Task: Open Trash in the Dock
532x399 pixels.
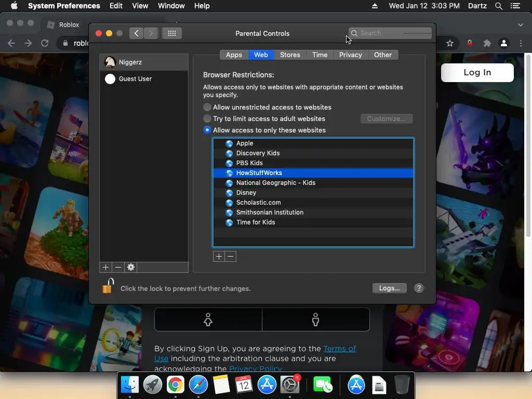Action: (402, 385)
